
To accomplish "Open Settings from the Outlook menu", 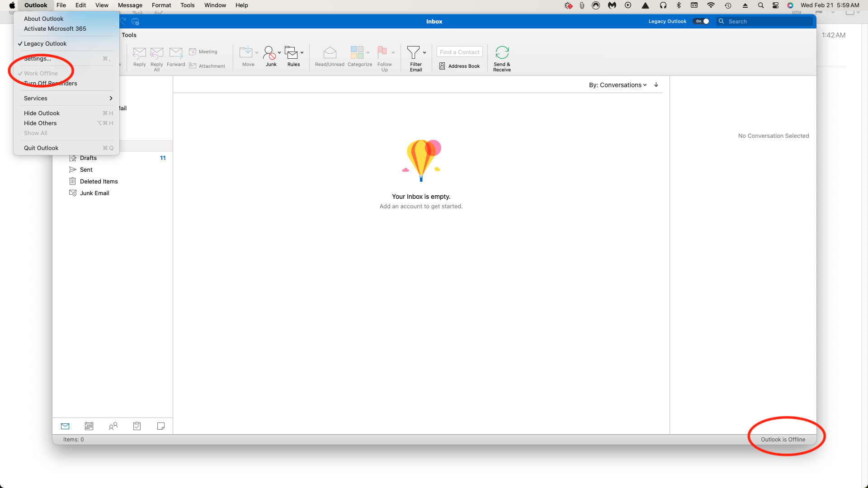I will click(x=66, y=58).
